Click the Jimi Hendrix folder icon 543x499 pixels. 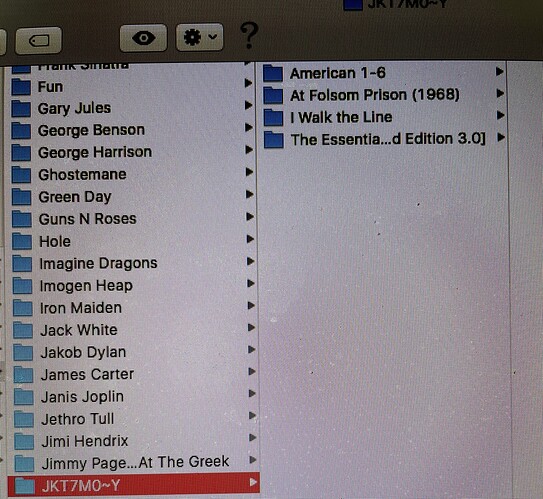pos(24,441)
